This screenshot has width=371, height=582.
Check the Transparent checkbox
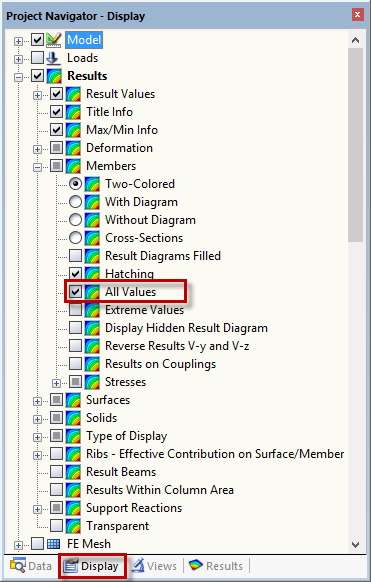[x=56, y=526]
